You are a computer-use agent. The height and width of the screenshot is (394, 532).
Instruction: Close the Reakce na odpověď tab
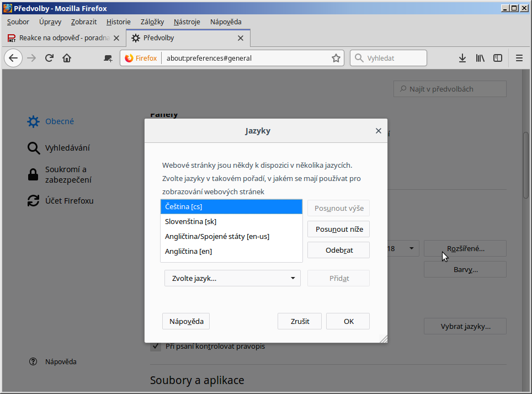tap(116, 38)
